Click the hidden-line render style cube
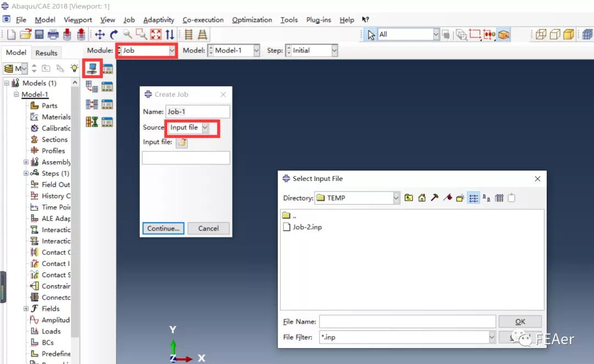 click(x=555, y=35)
